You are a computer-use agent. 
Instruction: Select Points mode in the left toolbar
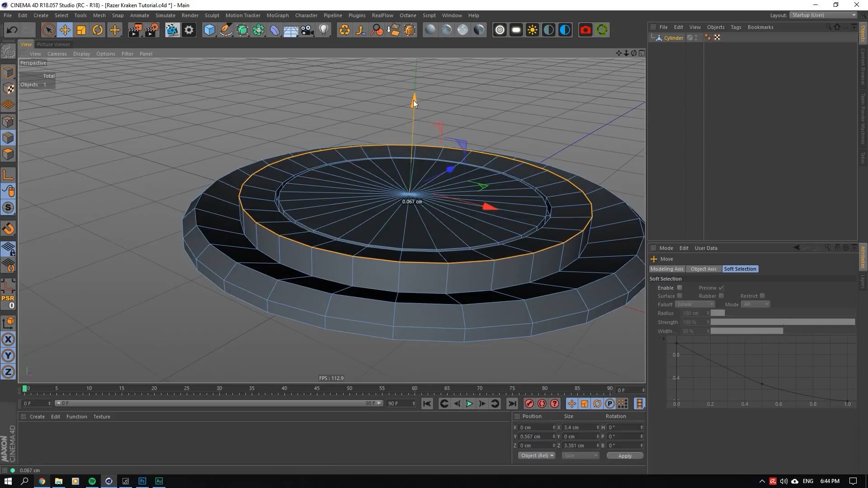[x=8, y=121]
